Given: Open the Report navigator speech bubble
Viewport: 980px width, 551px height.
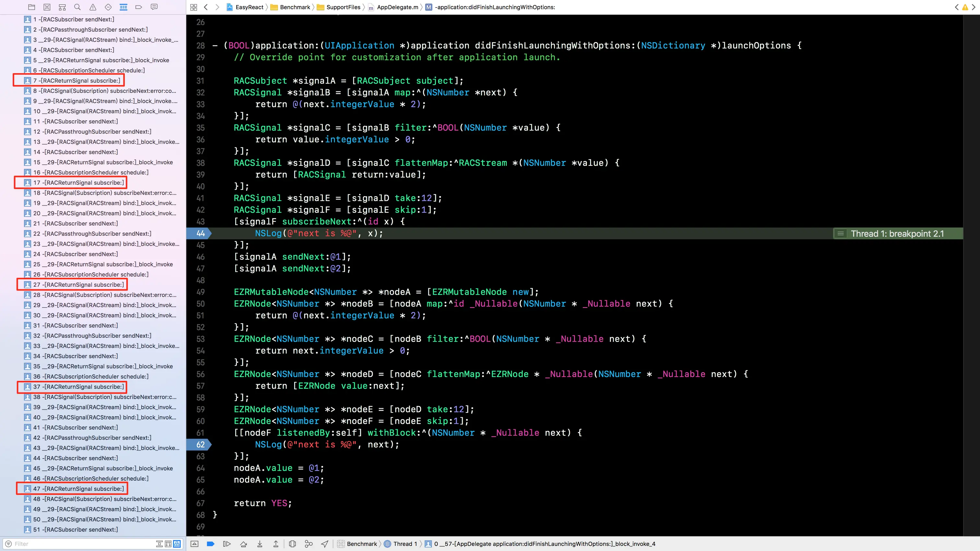Looking at the screenshot, I should tap(154, 7).
